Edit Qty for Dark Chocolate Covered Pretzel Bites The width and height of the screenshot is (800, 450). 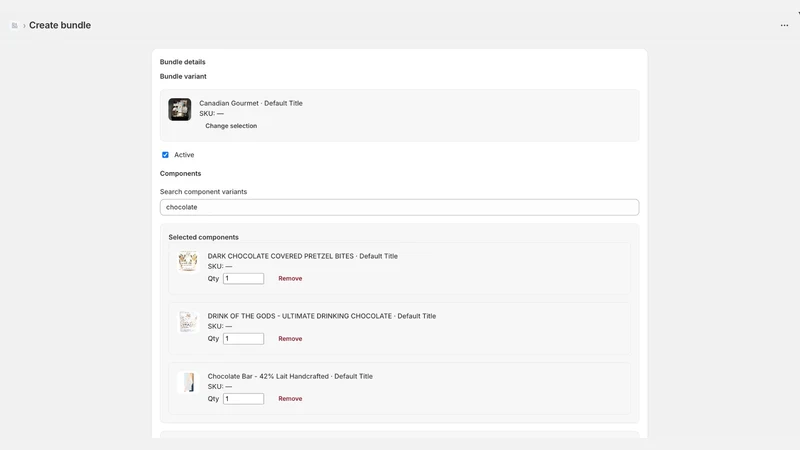pyautogui.click(x=243, y=279)
